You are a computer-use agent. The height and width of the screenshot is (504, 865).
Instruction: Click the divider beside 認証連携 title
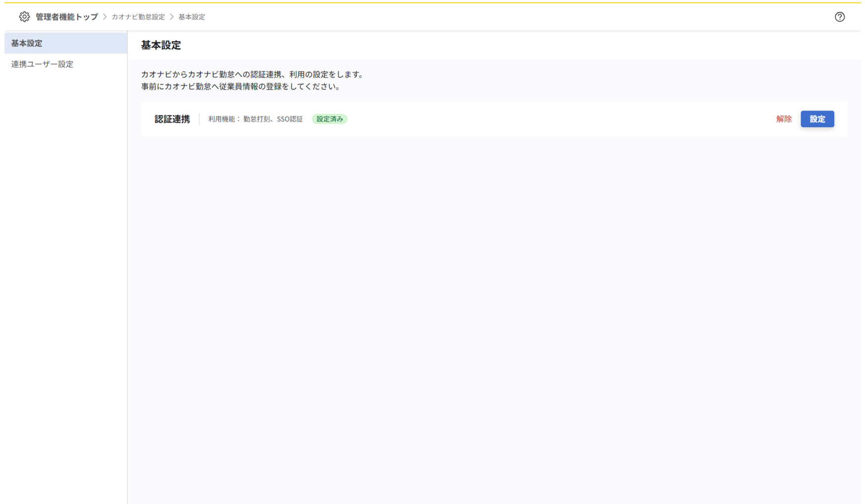199,119
